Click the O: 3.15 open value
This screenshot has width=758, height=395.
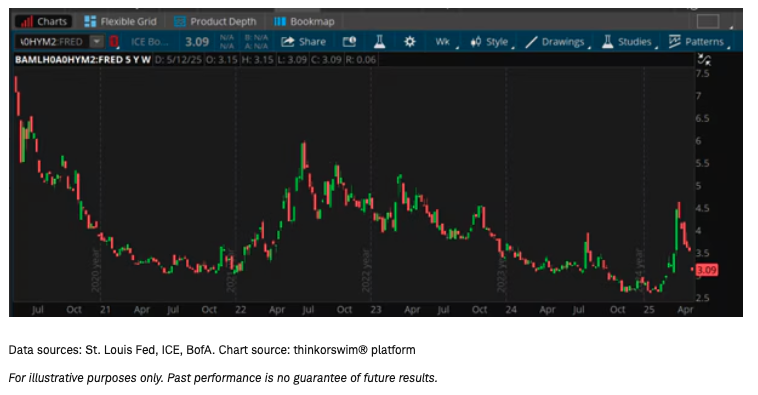click(222, 60)
